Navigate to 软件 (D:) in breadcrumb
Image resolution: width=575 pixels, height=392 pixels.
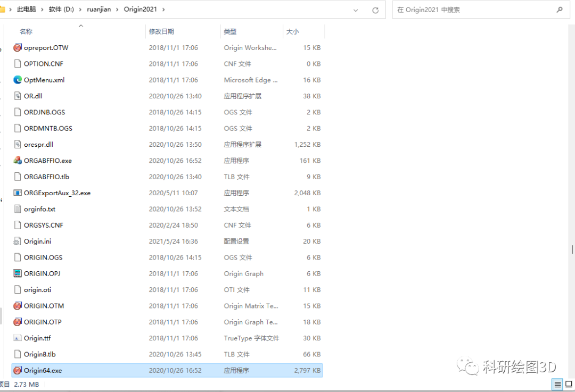(x=61, y=9)
